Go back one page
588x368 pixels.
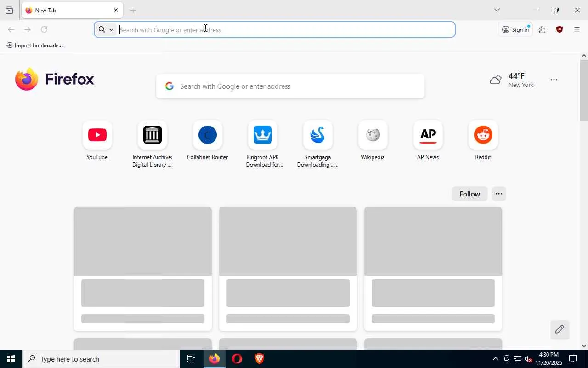[x=11, y=30]
